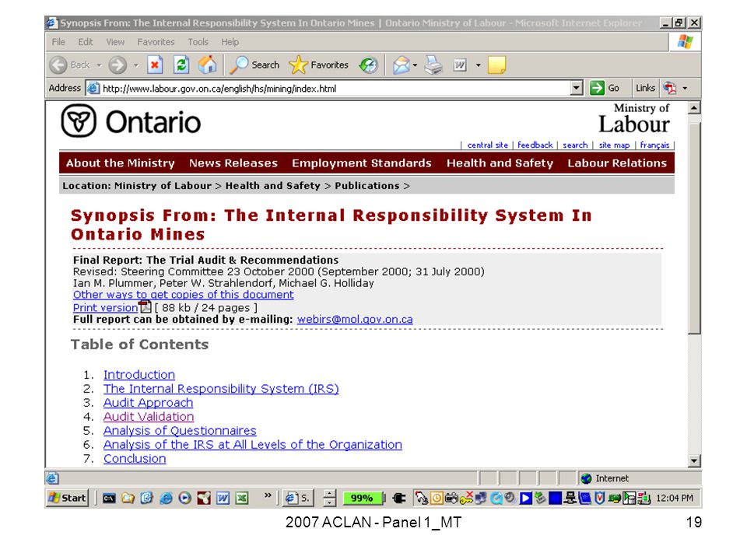Viewport: 747px width, 560px height.
Task: Open Analysis of Questionnaires link
Action: click(180, 430)
